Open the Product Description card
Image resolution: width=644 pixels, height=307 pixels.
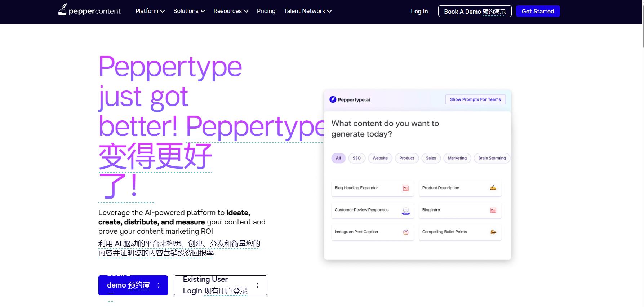click(x=460, y=188)
